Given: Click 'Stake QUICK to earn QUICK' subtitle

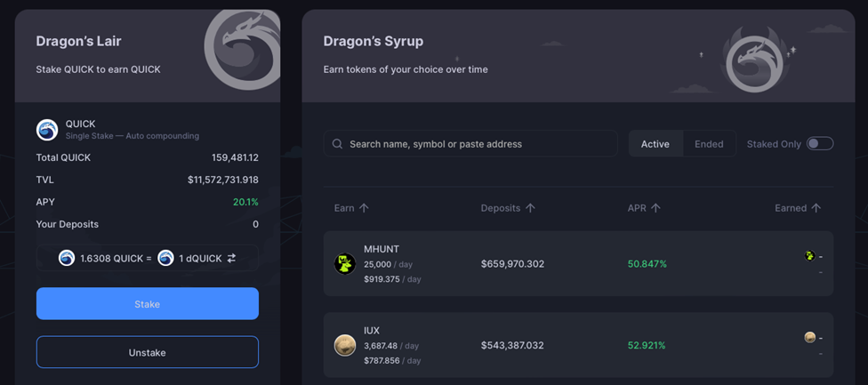Looking at the screenshot, I should click(99, 69).
